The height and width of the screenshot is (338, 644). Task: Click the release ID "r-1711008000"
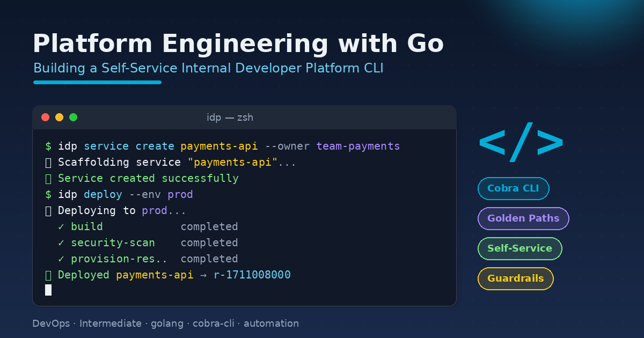pos(252,275)
